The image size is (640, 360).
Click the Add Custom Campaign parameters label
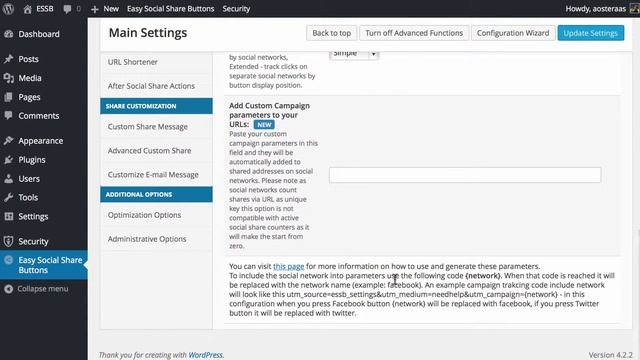[x=269, y=115]
